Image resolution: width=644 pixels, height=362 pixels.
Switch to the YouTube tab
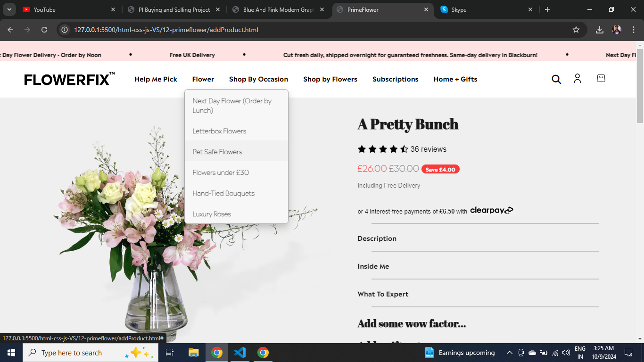(69, 9)
